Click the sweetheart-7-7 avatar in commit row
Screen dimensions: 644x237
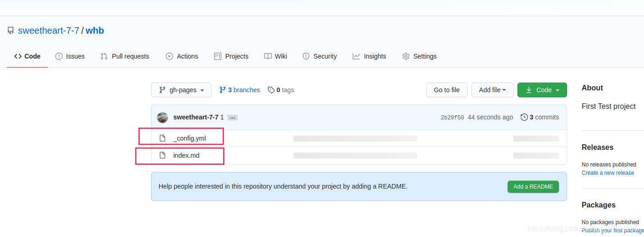(x=162, y=118)
